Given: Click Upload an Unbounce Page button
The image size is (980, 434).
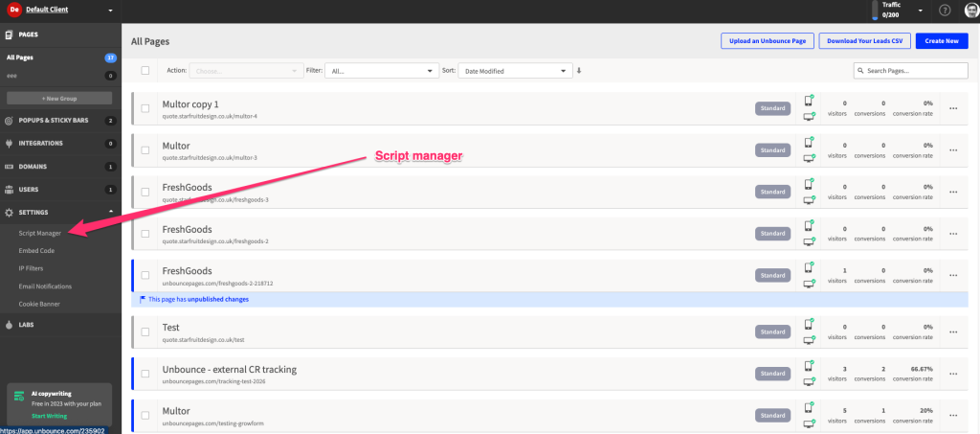Looking at the screenshot, I should point(768,41).
